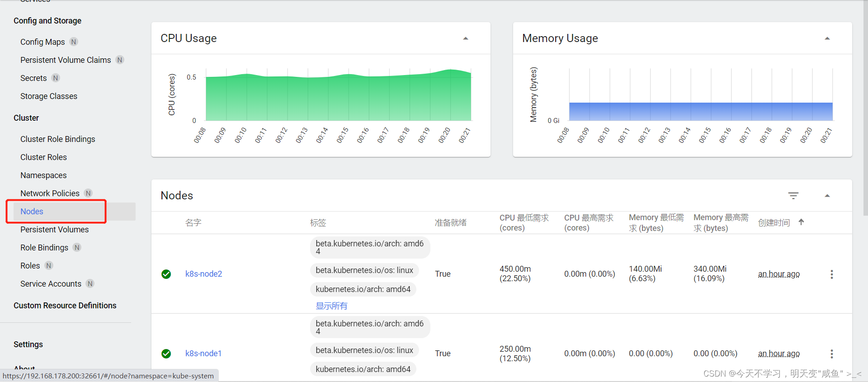868x382 pixels.
Task: Open Settings in the sidebar
Action: [x=28, y=344]
